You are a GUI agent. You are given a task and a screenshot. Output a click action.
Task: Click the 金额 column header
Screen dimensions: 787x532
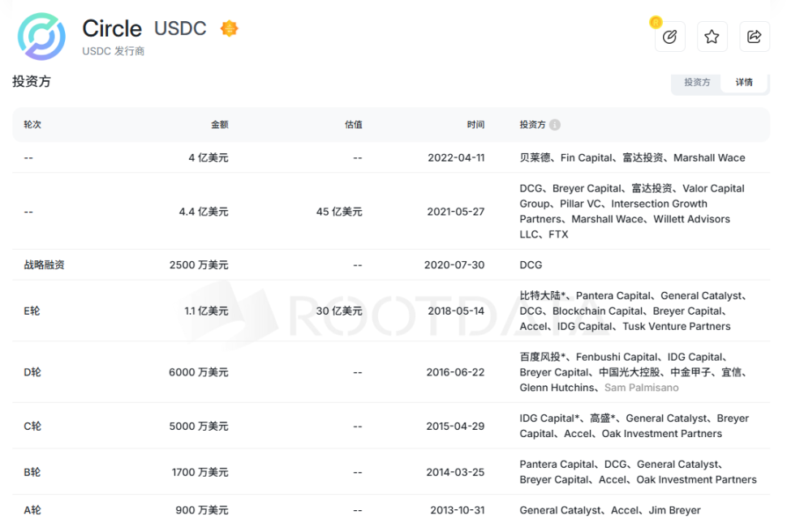coord(219,125)
